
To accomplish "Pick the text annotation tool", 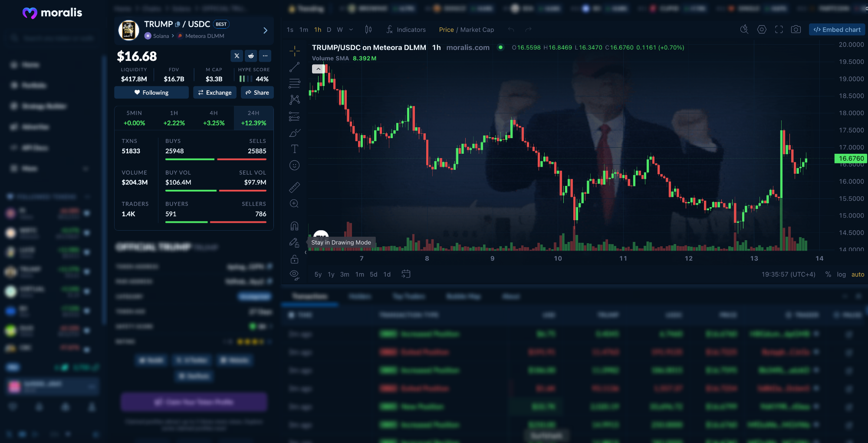I will (295, 149).
